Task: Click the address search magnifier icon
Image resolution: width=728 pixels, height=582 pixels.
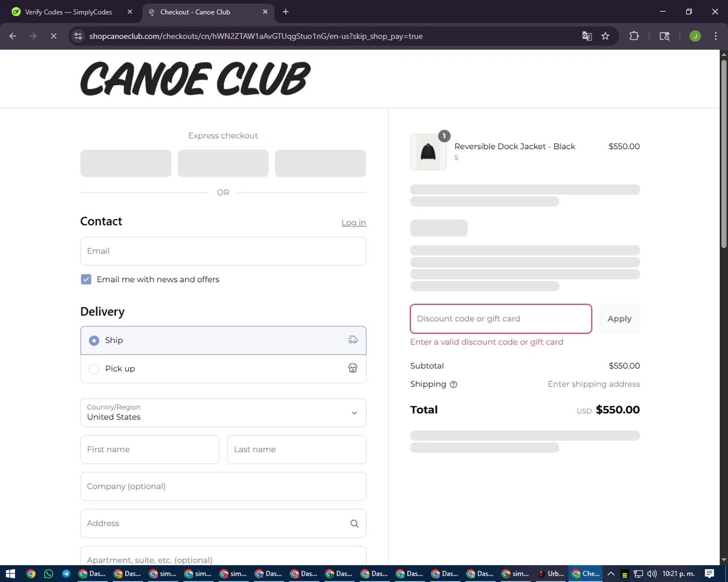Action: click(354, 523)
